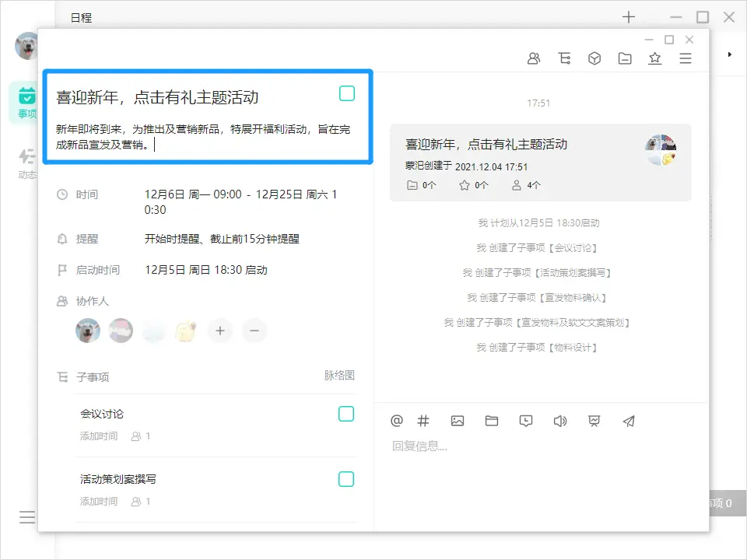The width and height of the screenshot is (747, 560).
Task: Open the 会议讨论 sub-item
Action: coord(102,414)
